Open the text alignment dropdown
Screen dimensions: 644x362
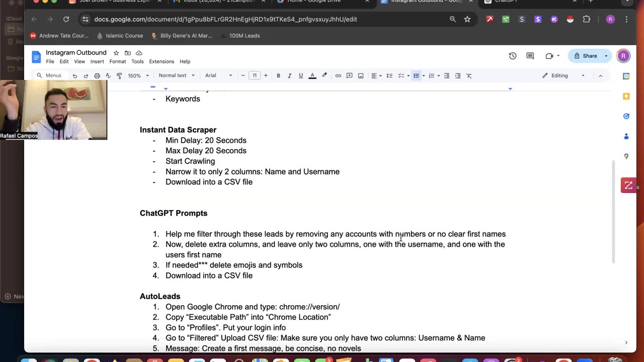pos(376,76)
